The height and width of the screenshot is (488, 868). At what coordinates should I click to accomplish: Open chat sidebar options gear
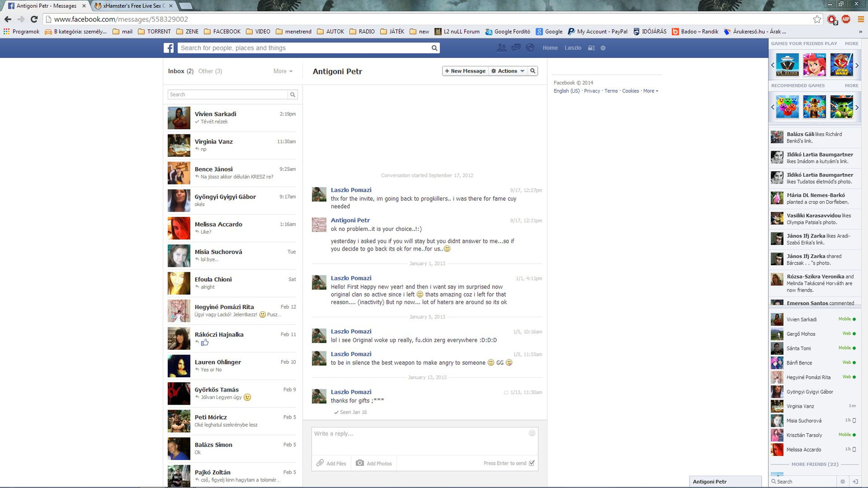(x=843, y=481)
